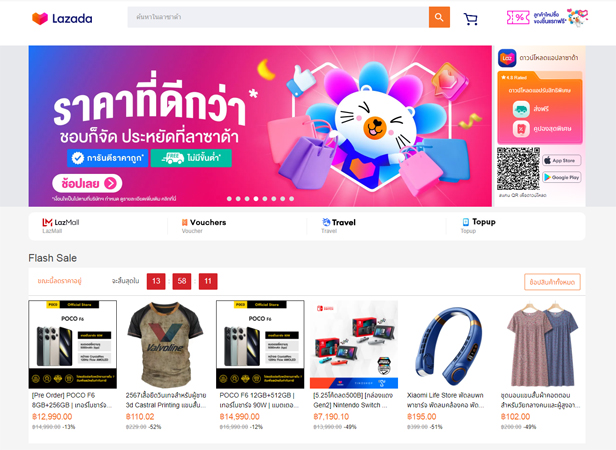Click the Google Play download badge
This screenshot has width=616, height=450.
pyautogui.click(x=561, y=177)
